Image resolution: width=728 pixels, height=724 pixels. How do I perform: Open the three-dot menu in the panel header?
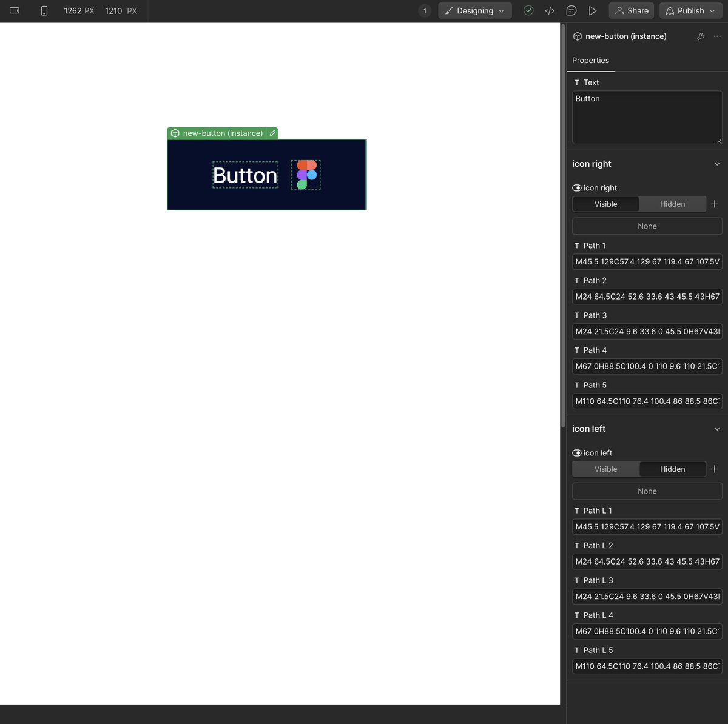point(717,36)
